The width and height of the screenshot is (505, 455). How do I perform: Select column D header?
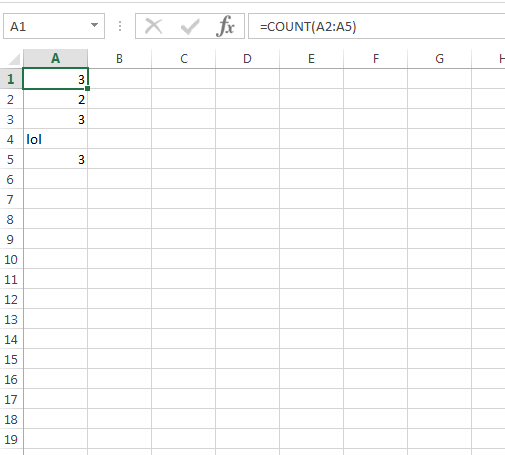247,59
